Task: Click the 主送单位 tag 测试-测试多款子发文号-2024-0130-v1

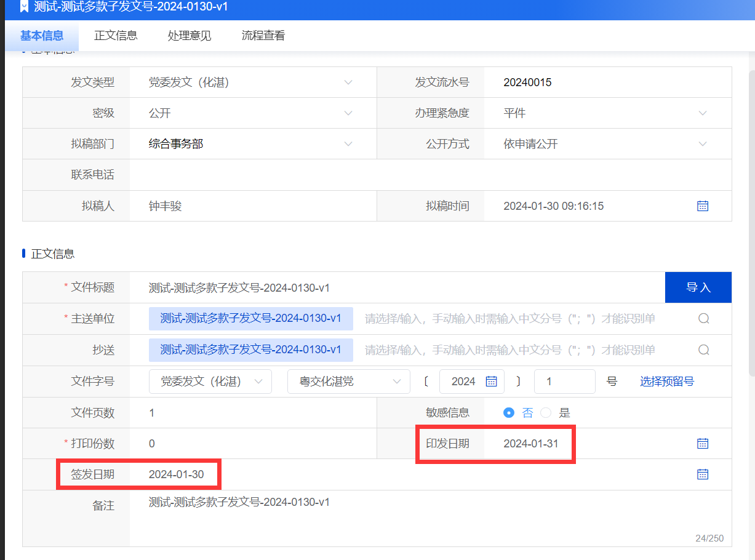Action: (x=251, y=319)
